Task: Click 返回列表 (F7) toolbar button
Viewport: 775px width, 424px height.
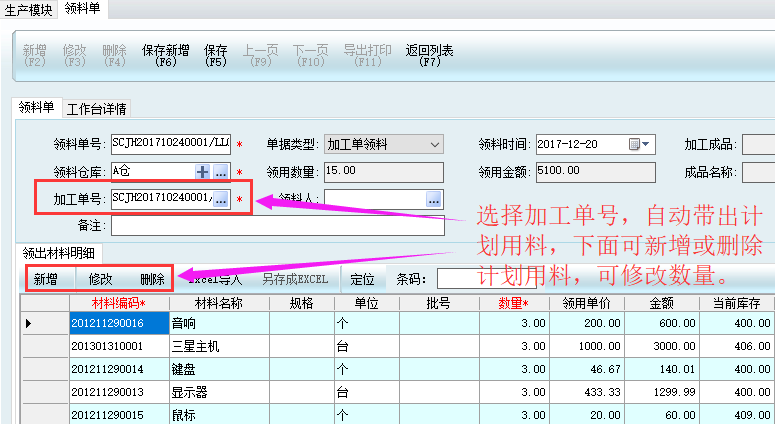Action: coord(430,55)
